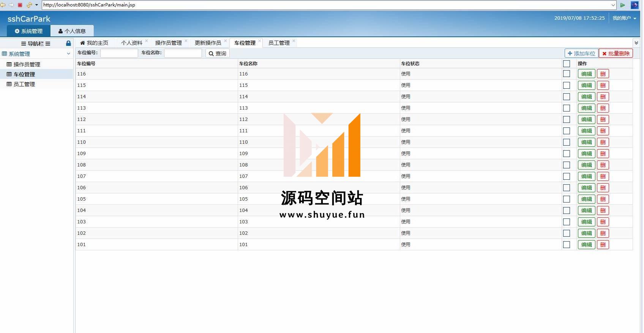Click the 车位编号 search input field

[119, 53]
